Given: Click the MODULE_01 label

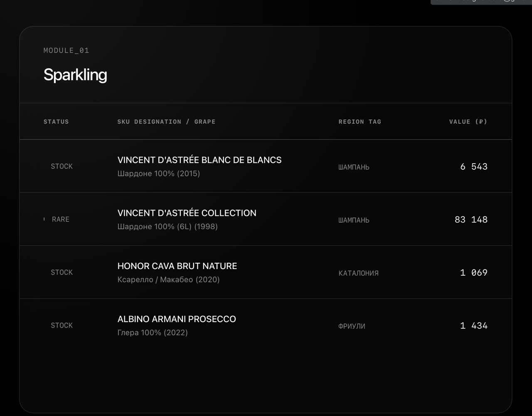Looking at the screenshot, I should click(66, 50).
